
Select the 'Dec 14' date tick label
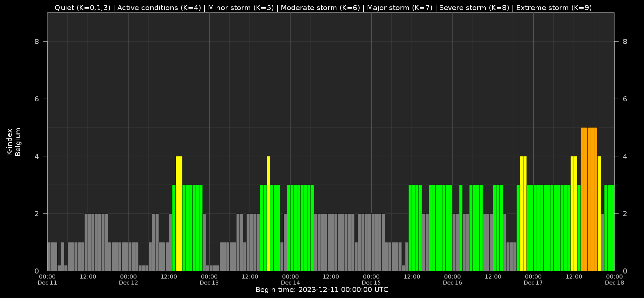290,283
